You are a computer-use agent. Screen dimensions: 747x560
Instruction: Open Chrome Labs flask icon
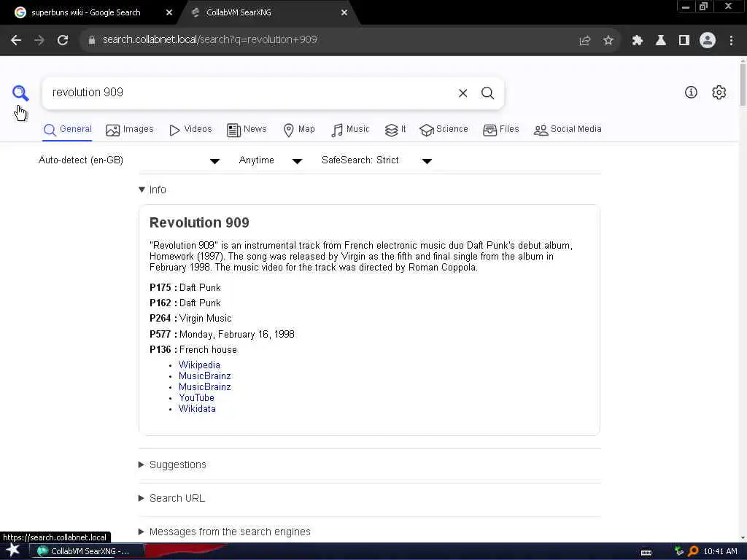tap(661, 41)
